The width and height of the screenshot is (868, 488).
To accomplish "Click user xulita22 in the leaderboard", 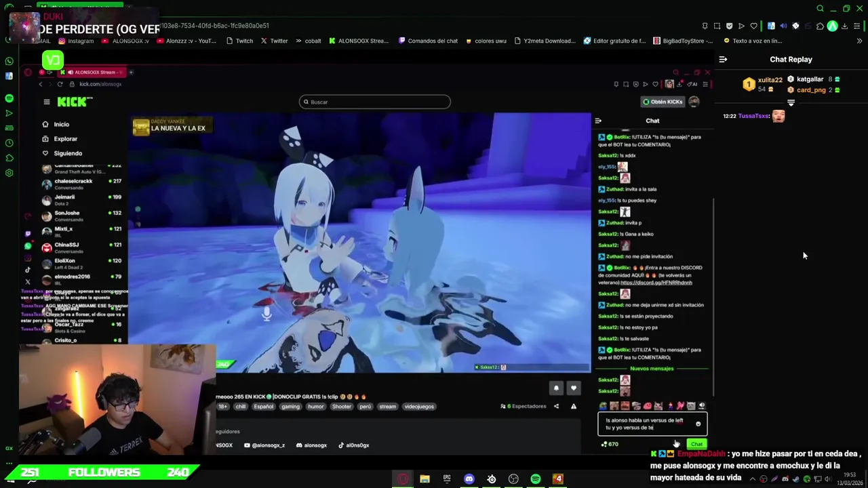I will [x=770, y=80].
